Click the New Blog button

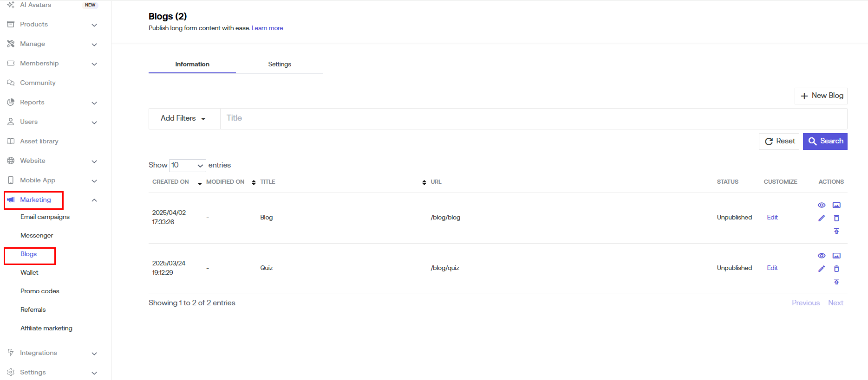click(821, 96)
